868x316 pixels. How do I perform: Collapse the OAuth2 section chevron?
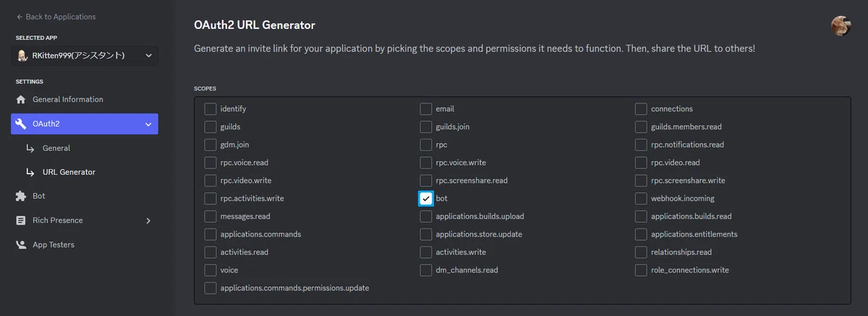(148, 124)
